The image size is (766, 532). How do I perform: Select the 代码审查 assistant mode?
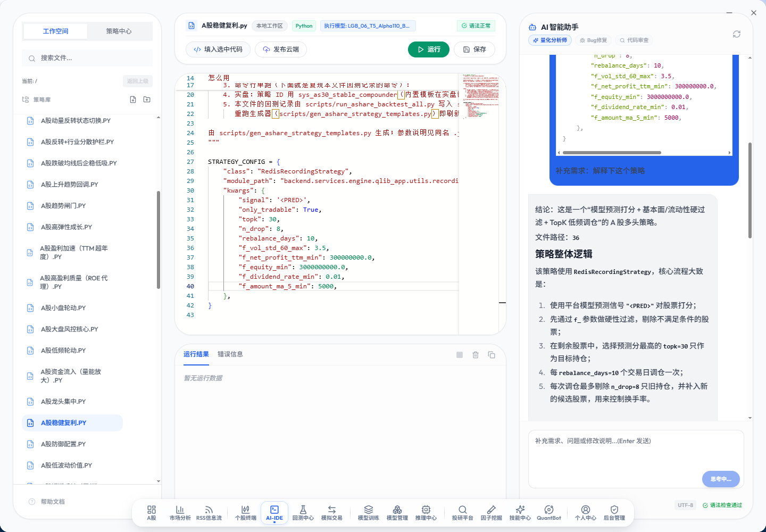coord(634,40)
